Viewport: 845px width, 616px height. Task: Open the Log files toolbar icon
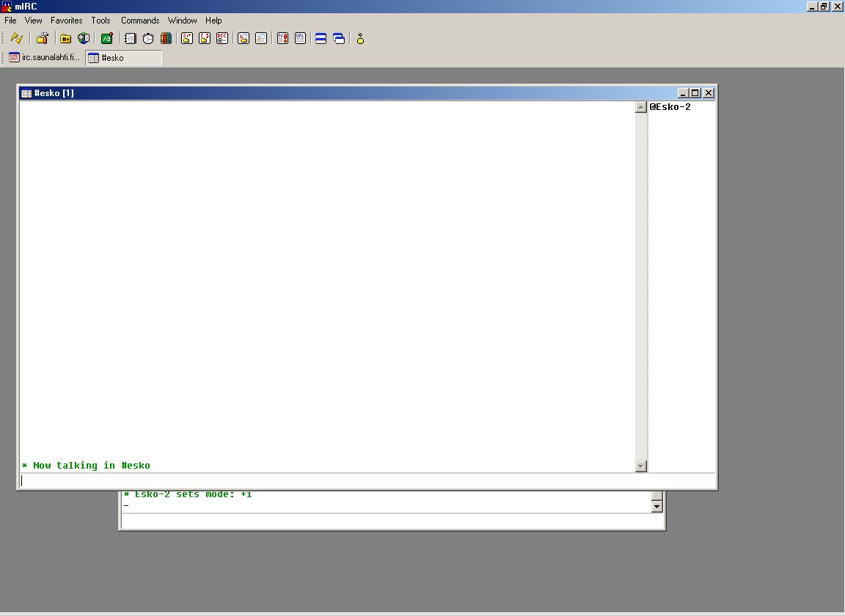coord(261,38)
